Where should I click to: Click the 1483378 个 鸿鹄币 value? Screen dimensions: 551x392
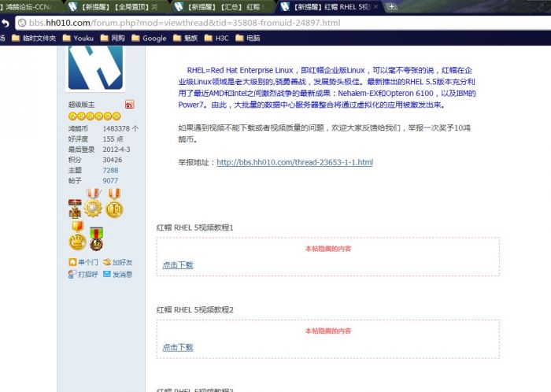click(x=120, y=129)
